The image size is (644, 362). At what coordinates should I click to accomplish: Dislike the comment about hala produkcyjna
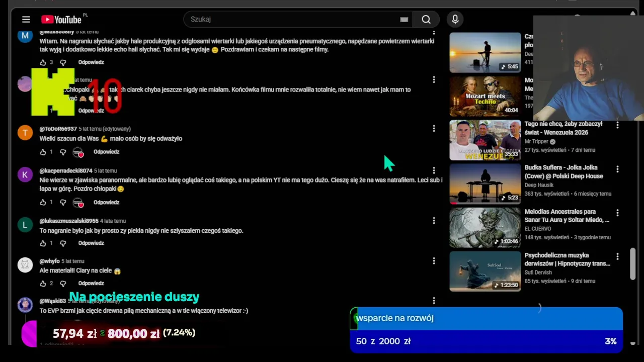(x=63, y=62)
